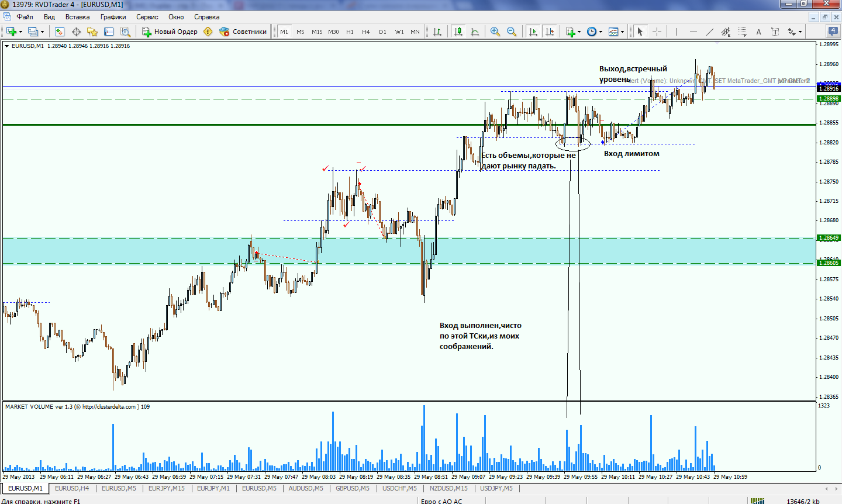Image resolution: width=842 pixels, height=504 pixels.
Task: Select the text A tool
Action: coord(759,32)
